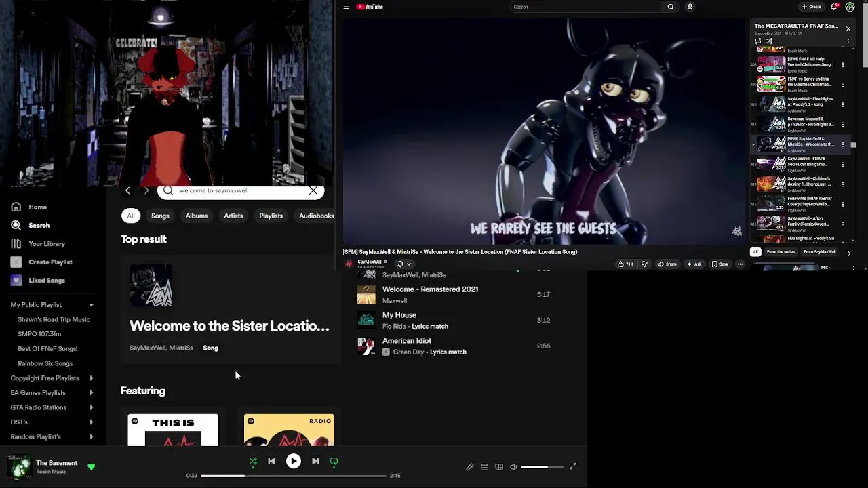868x488 pixels.
Task: Adjust Spotify volume slider
Action: 542,466
